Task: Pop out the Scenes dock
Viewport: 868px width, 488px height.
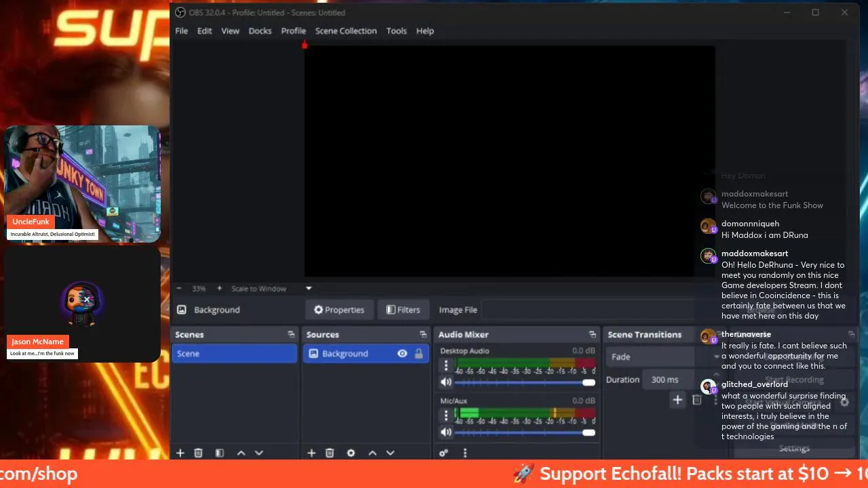Action: (291, 334)
